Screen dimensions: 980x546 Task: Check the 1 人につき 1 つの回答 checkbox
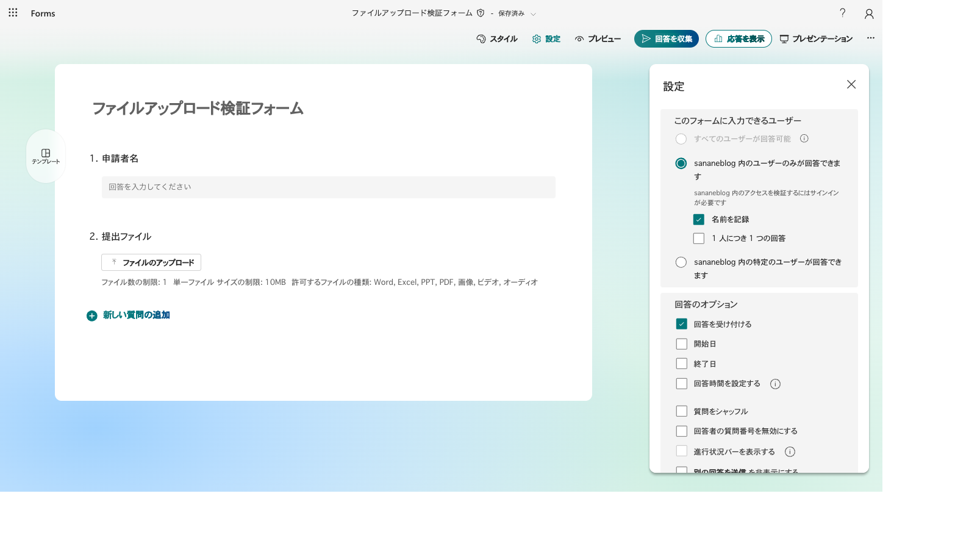699,239
